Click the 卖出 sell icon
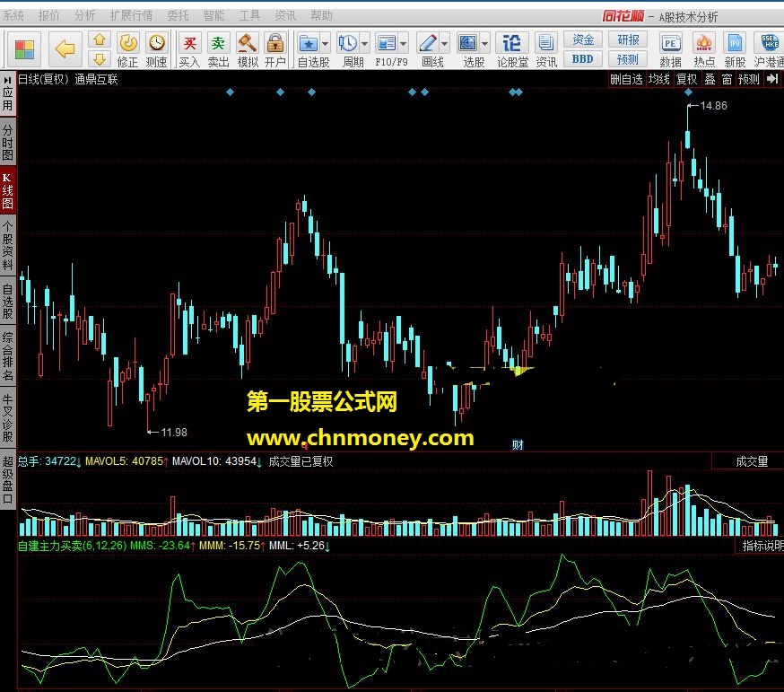Image resolution: width=784 pixels, height=692 pixels. coord(218,49)
